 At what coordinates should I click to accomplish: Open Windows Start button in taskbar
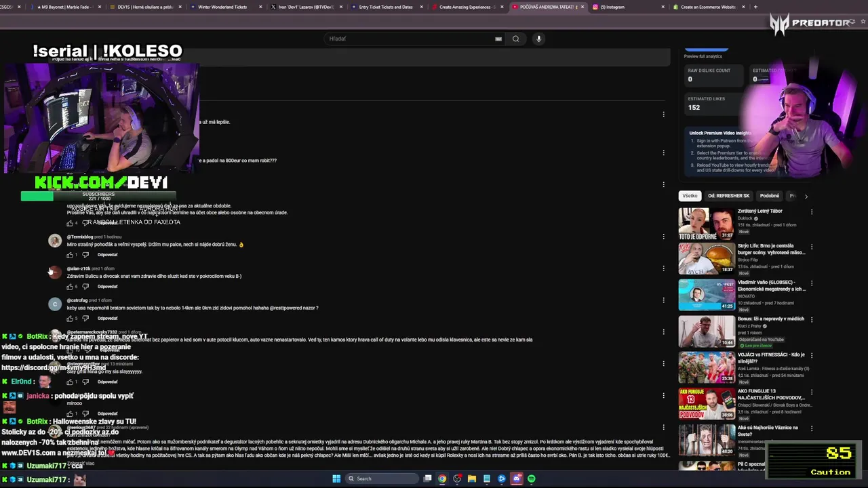336,479
